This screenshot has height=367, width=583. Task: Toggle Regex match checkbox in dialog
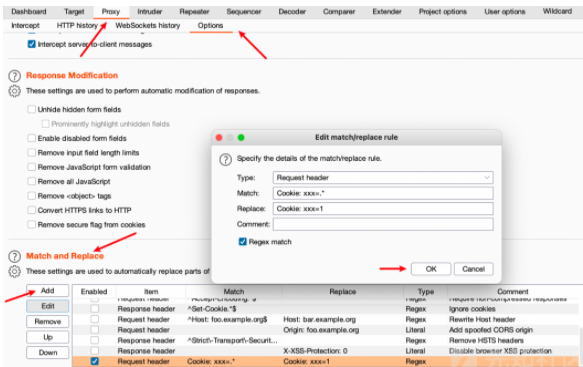click(242, 242)
